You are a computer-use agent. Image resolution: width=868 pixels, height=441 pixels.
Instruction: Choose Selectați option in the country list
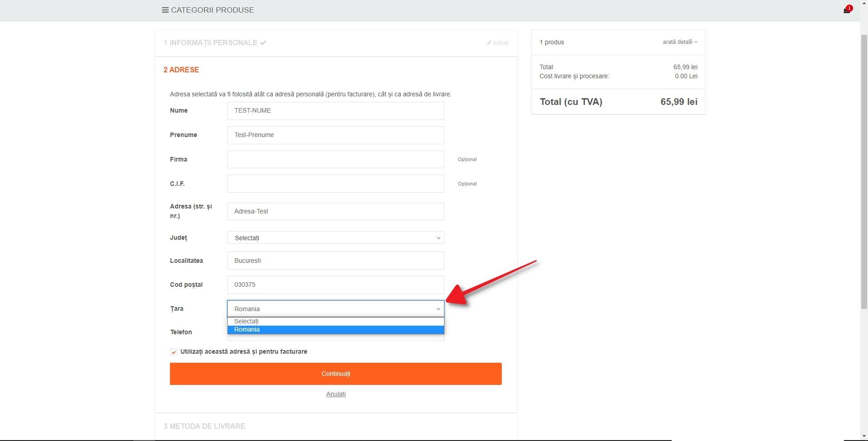click(335, 322)
